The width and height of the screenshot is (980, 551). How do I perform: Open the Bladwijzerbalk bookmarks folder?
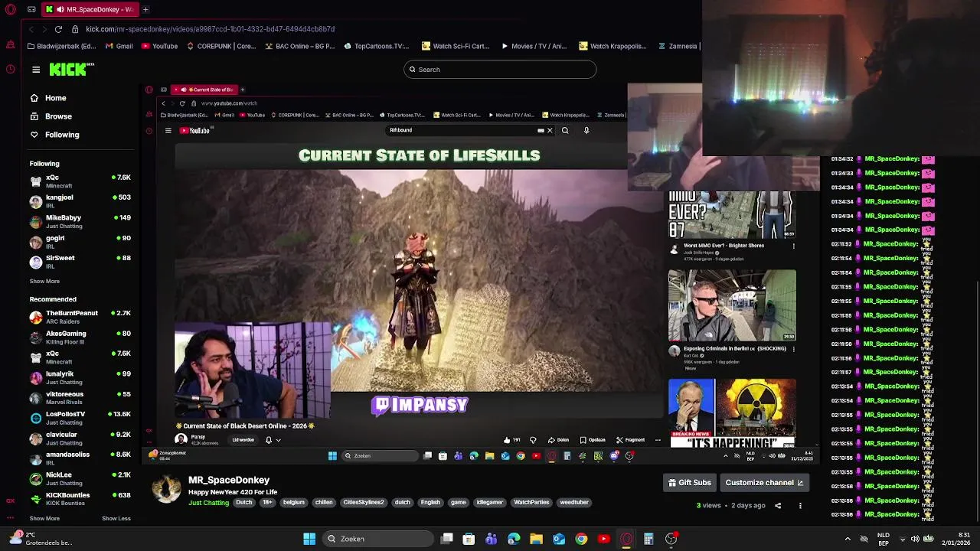[x=62, y=46]
